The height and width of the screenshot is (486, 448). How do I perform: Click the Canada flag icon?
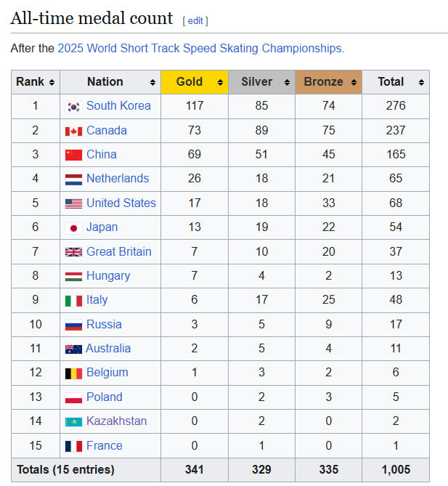coord(73,131)
